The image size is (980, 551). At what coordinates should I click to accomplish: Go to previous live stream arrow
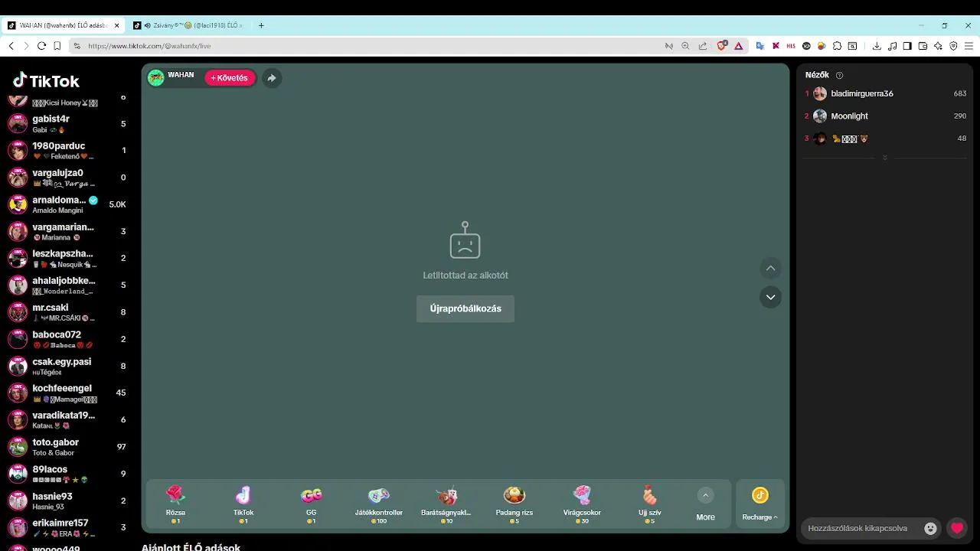pyautogui.click(x=770, y=268)
